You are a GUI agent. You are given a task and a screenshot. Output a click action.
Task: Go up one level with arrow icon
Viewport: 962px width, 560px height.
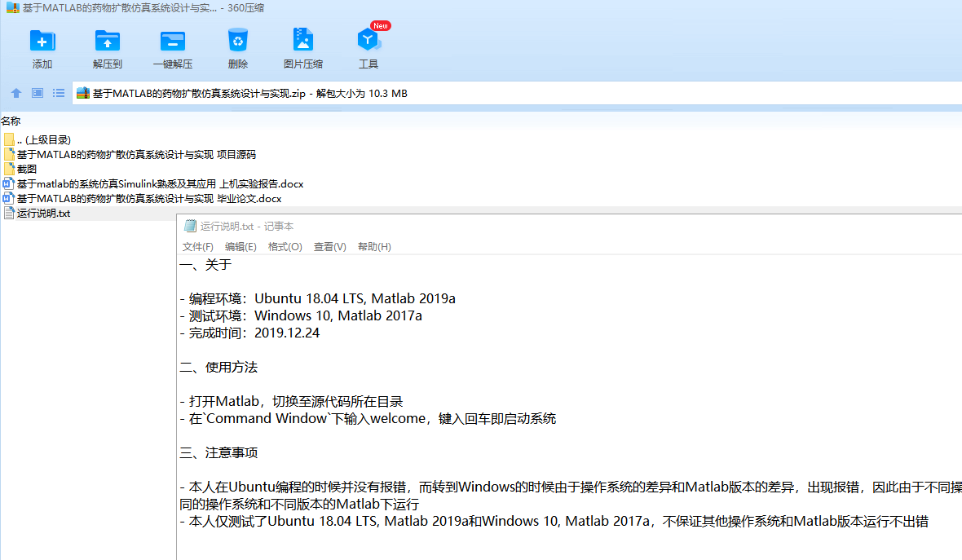16,93
